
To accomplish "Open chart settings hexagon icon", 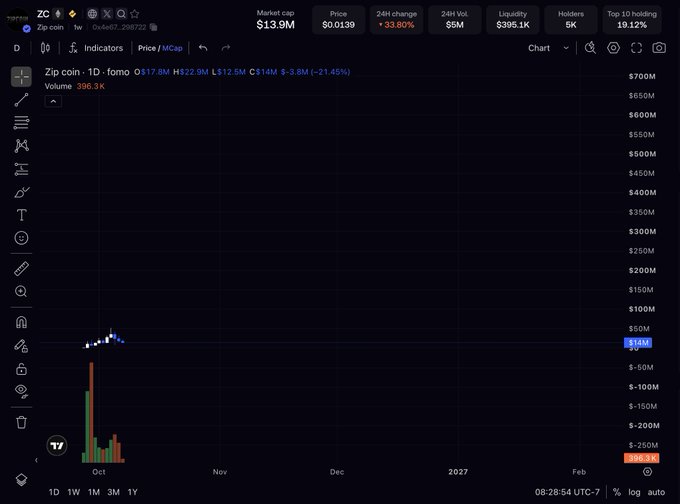I will [613, 48].
